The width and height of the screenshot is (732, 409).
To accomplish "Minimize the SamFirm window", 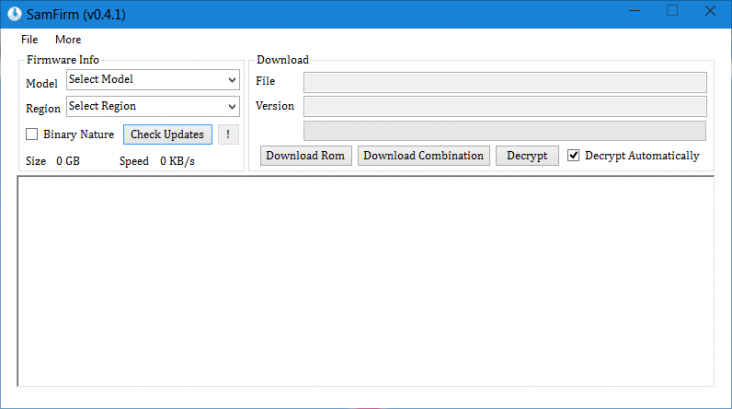I will (634, 11).
